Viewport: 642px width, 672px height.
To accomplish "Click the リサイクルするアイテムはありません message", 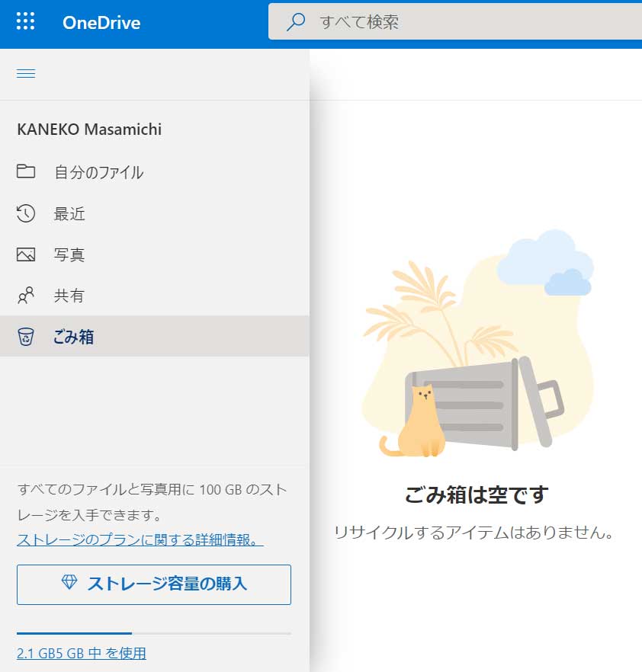I will click(x=474, y=533).
